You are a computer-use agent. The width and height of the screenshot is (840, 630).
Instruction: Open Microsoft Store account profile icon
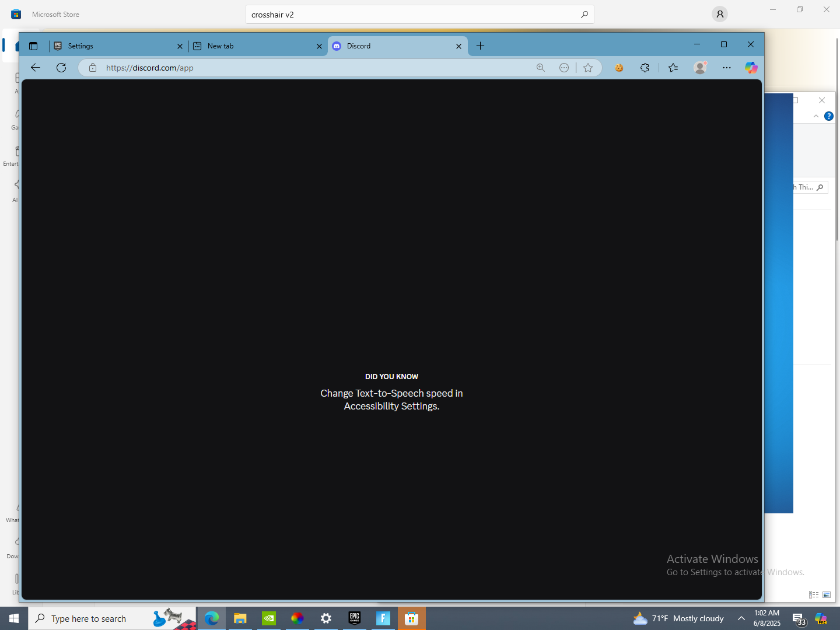[x=720, y=15]
